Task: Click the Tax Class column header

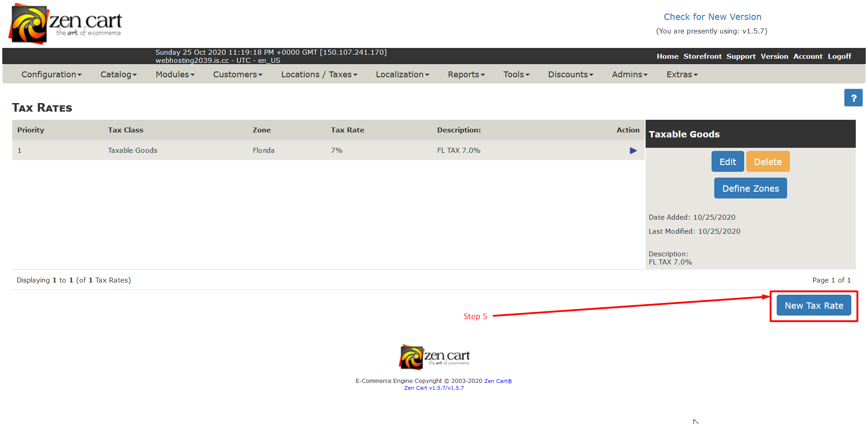Action: coord(126,130)
